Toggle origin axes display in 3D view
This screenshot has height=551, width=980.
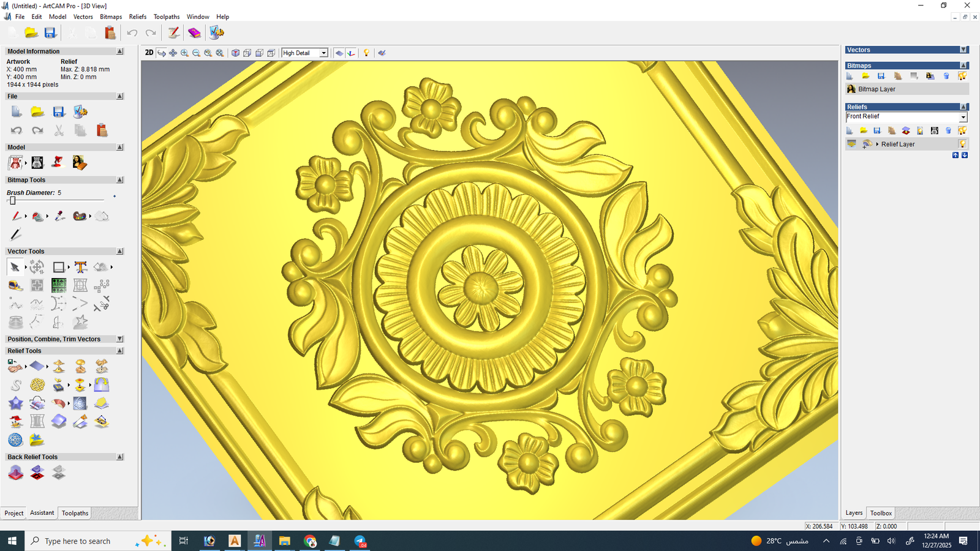(x=351, y=53)
